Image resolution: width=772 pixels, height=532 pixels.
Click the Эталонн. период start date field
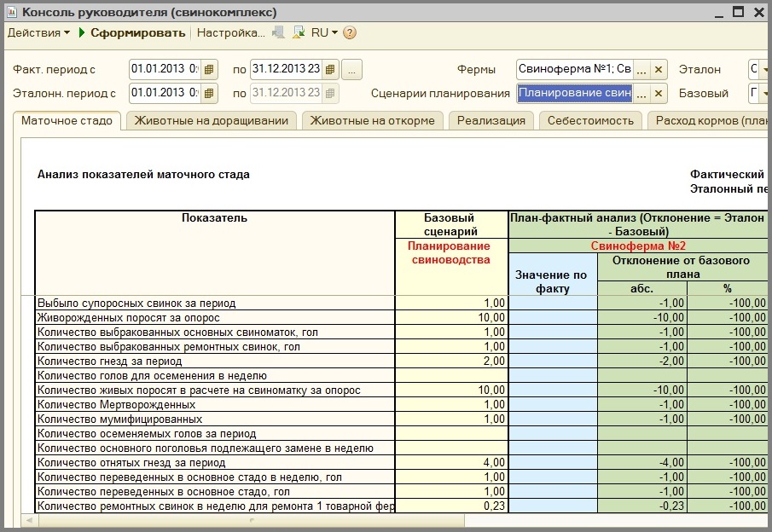(x=165, y=93)
